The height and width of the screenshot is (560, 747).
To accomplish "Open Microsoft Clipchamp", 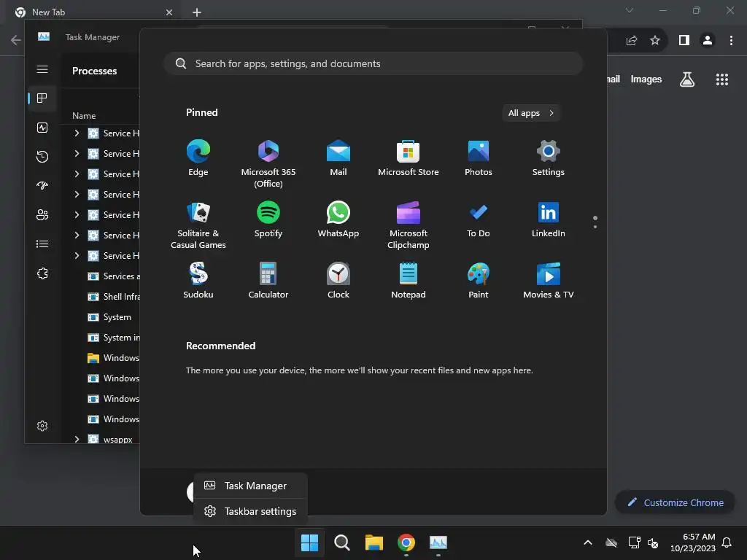I will [x=409, y=225].
